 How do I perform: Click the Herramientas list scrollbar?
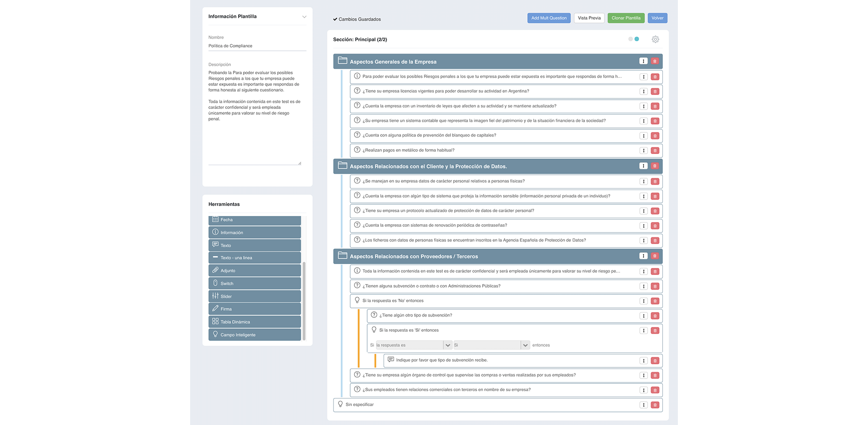[x=304, y=301]
